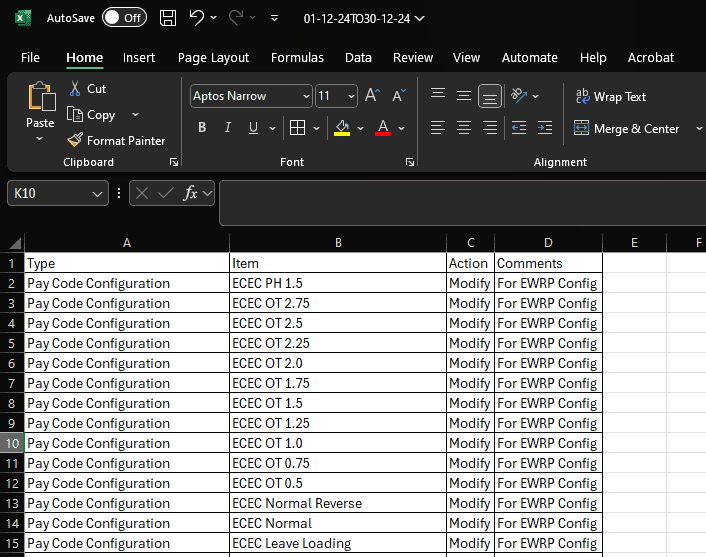Open the Name Box dropdown arrow
The height and width of the screenshot is (557, 706).
pos(97,194)
